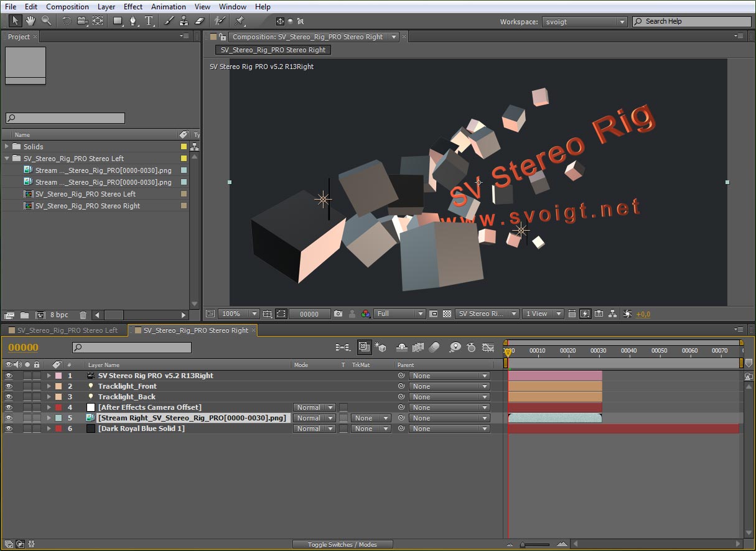
Task: Open the 100% magnification dropdown
Action: (239, 314)
